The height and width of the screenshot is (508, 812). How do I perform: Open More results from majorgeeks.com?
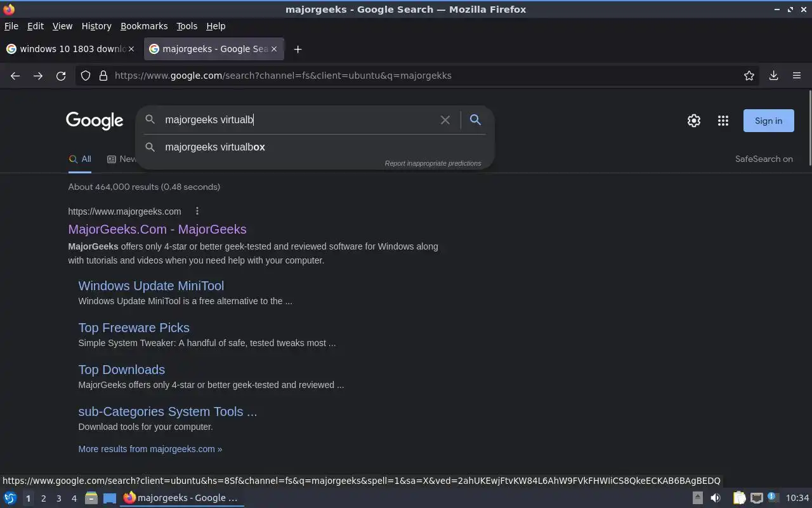(150, 449)
